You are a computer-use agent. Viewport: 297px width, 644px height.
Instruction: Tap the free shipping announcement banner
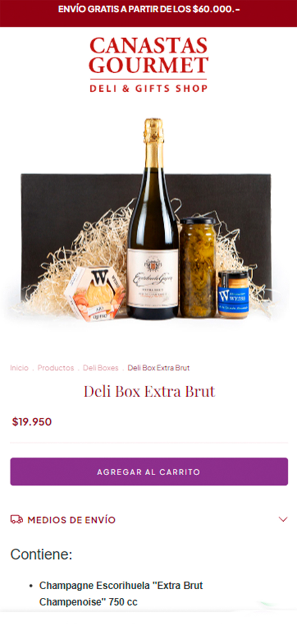pyautogui.click(x=148, y=9)
